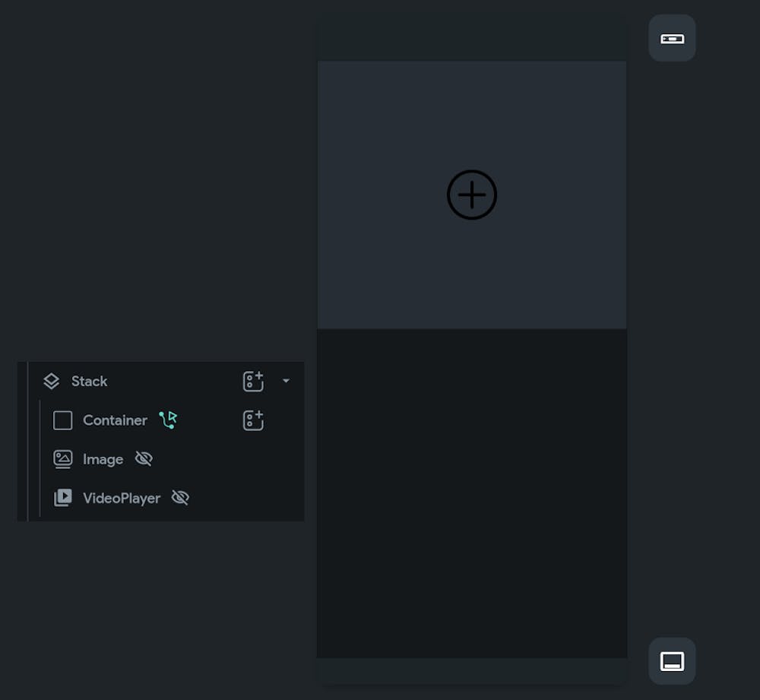This screenshot has width=760, height=700.
Task: Show the hidden VideoPlayer widget
Action: tap(180, 498)
